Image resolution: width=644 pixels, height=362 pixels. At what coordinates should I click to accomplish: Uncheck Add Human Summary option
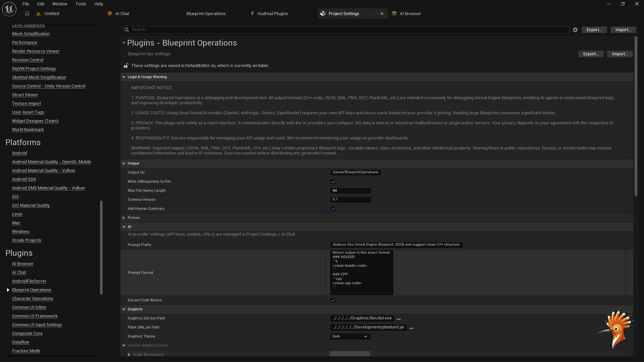coord(333,209)
